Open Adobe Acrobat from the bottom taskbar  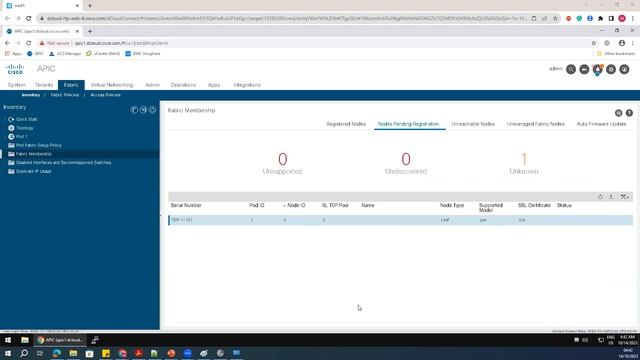[x=138, y=353]
